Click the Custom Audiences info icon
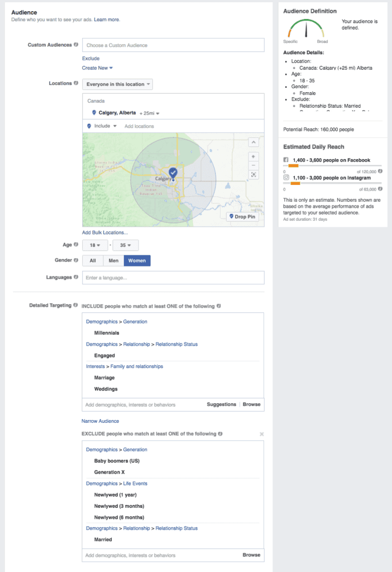Viewport: 392px width, 572px height. click(x=76, y=45)
